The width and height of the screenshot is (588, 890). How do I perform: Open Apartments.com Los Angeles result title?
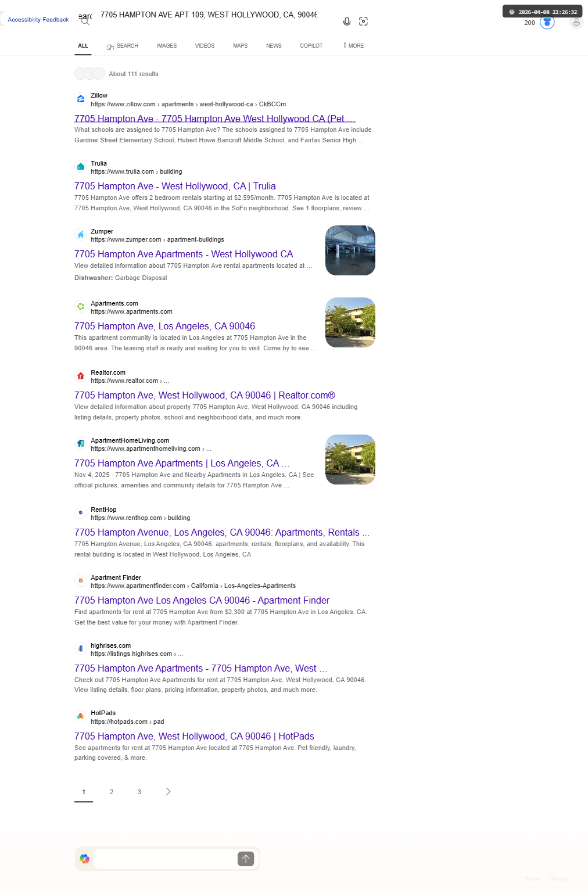click(164, 326)
